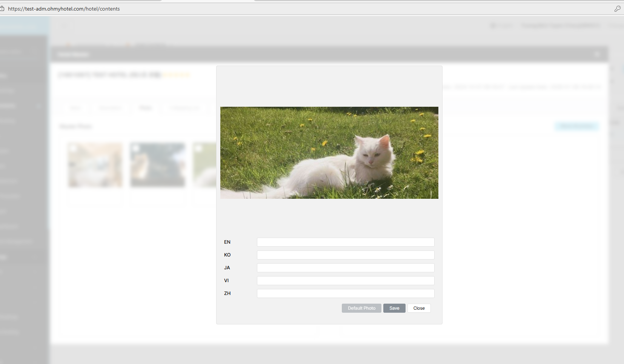
Task: Focus the KO caption input field
Action: coord(346,255)
